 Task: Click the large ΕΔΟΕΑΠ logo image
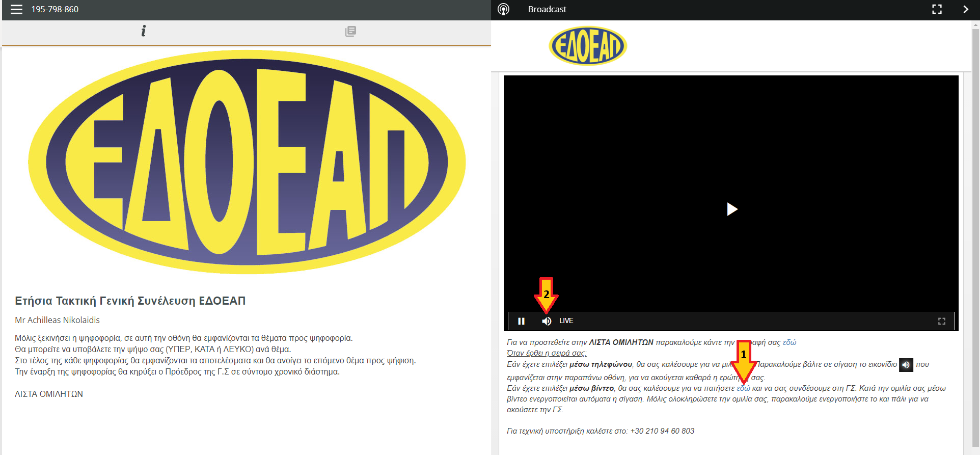pos(247,162)
